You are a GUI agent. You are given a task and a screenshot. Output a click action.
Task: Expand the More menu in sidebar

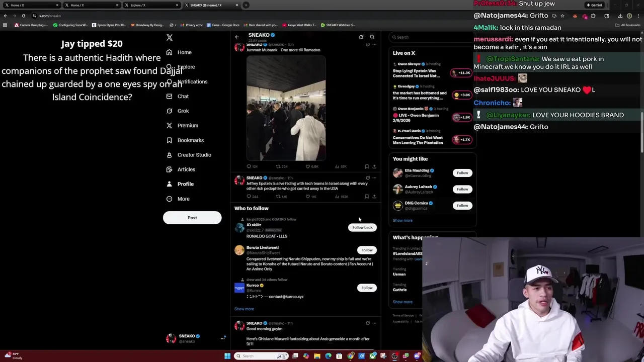pos(178,199)
